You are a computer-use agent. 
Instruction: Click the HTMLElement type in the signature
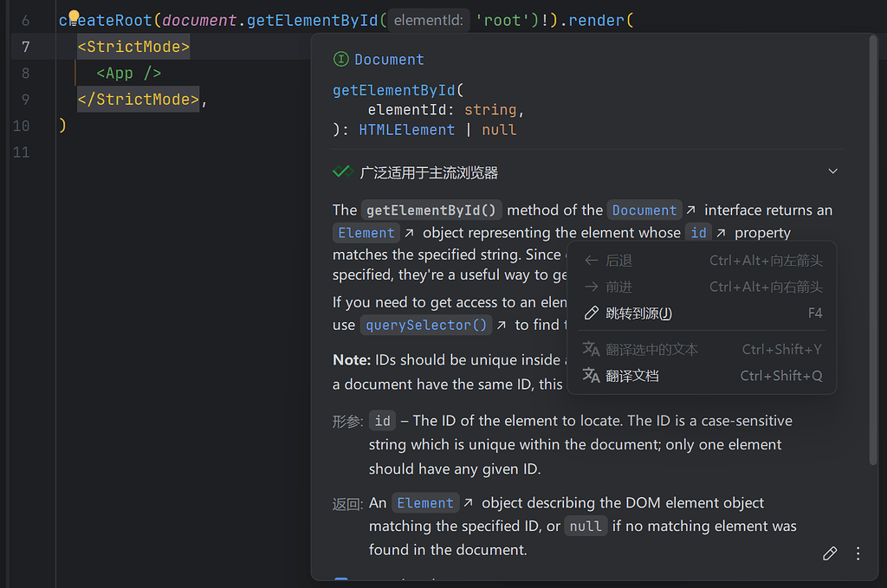[x=407, y=130]
